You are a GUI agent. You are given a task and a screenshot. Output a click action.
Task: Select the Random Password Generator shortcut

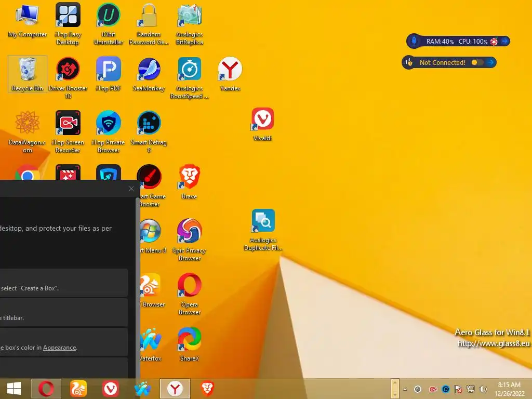149,24
